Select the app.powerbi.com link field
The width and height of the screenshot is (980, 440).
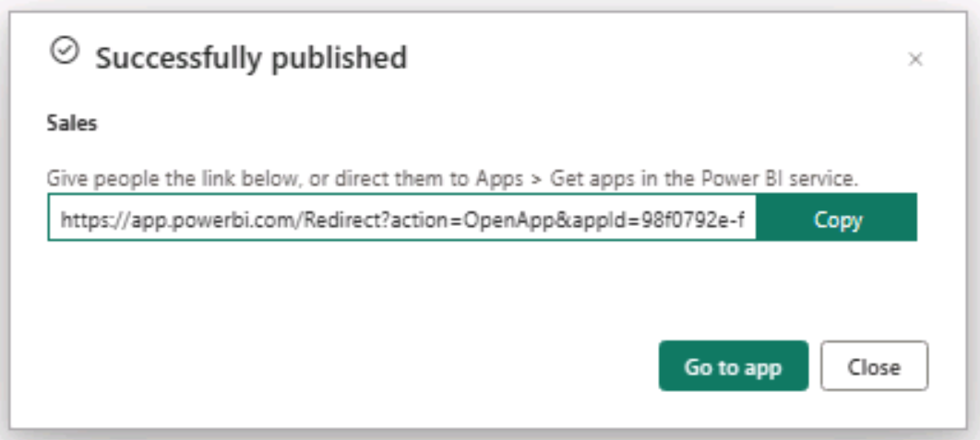402,218
